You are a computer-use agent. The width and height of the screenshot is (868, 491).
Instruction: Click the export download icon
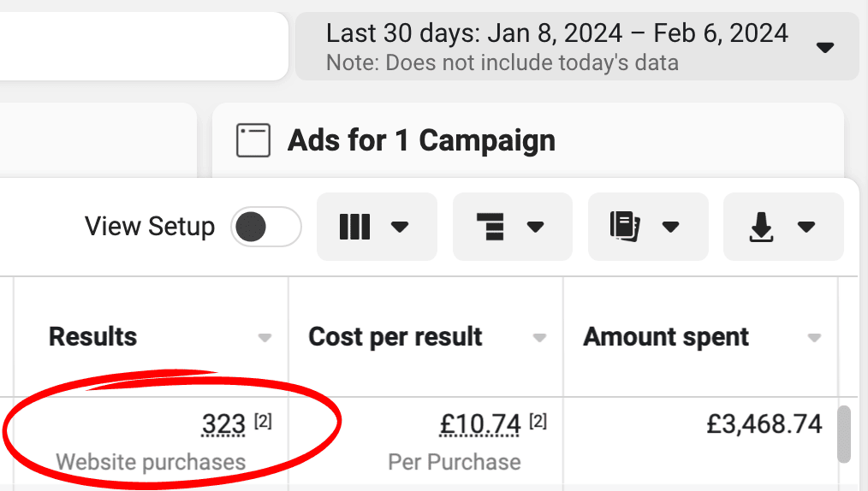point(761,227)
